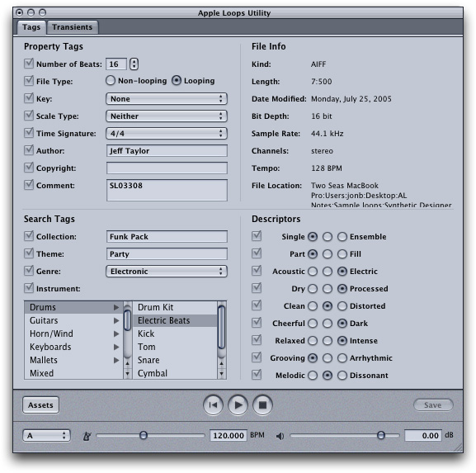Select Kick in the instrument list

[x=175, y=333]
